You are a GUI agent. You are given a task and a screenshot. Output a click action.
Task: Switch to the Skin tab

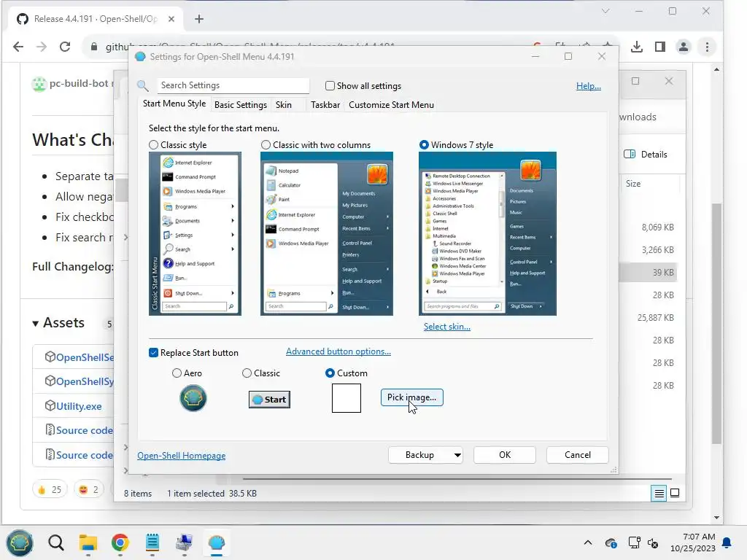[x=284, y=105]
